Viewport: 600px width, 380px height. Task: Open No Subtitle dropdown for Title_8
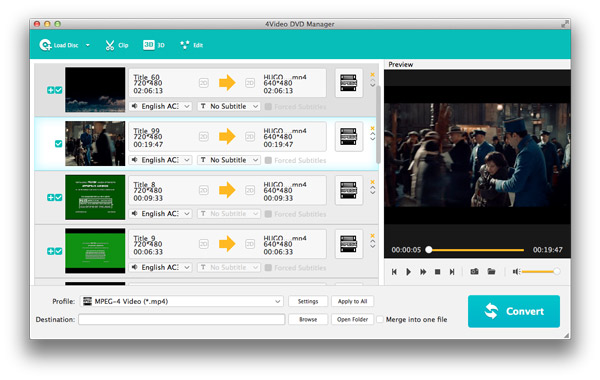click(229, 214)
